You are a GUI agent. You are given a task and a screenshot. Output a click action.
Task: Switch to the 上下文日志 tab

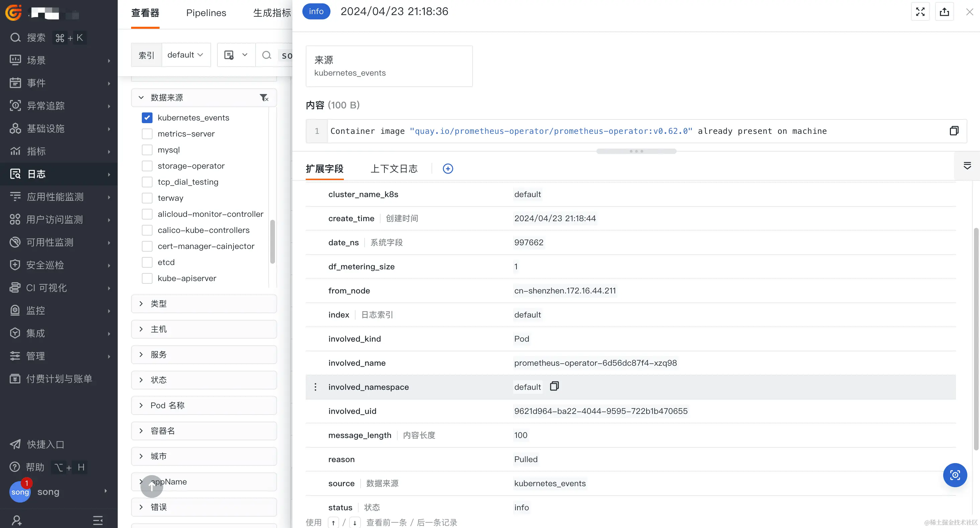(x=394, y=169)
